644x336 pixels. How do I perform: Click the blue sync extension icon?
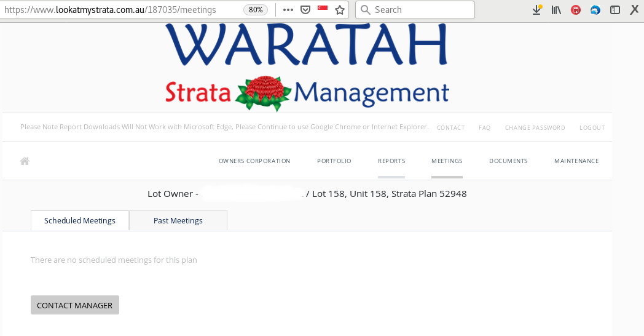point(595,10)
